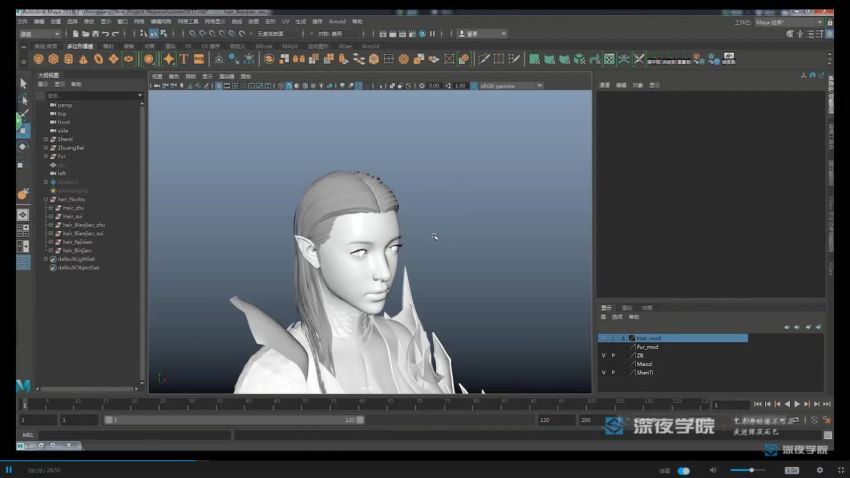
Task: Create a polygon cube from the shelf
Action: point(53,59)
